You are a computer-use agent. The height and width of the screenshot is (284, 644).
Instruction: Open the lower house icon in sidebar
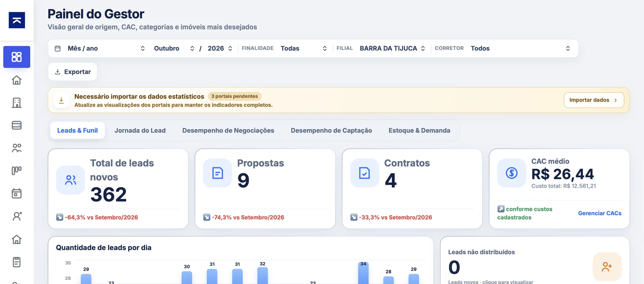pos(17,239)
